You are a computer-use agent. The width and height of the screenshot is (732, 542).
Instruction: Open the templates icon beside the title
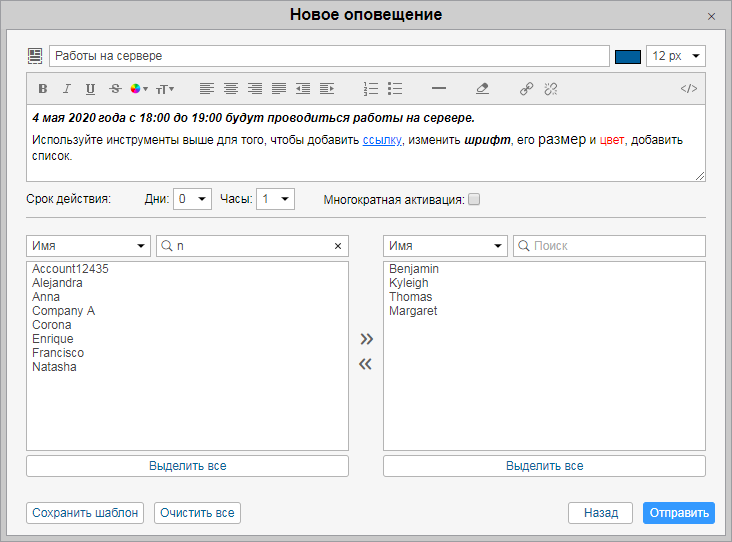36,56
